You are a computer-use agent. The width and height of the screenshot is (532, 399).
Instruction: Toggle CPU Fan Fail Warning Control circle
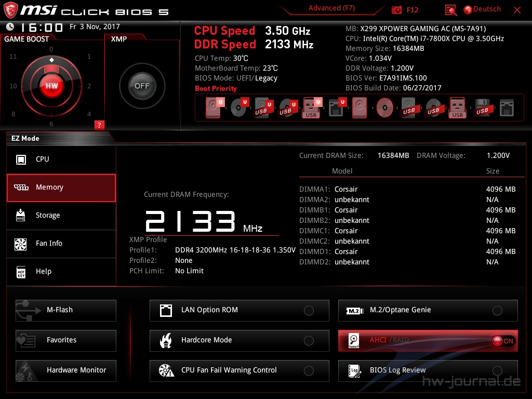pos(309,371)
